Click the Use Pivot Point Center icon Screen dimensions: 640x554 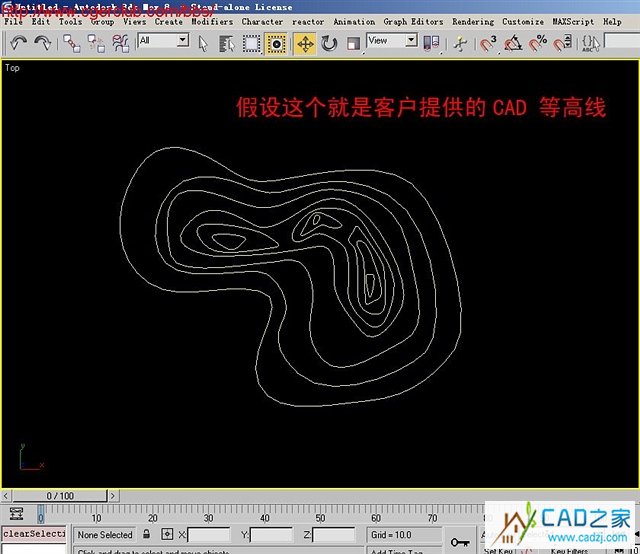(432, 42)
